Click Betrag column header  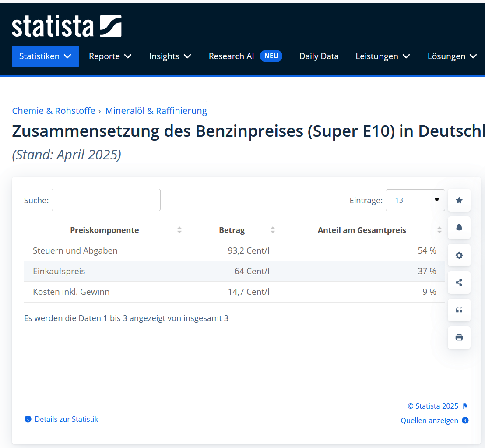click(x=232, y=230)
